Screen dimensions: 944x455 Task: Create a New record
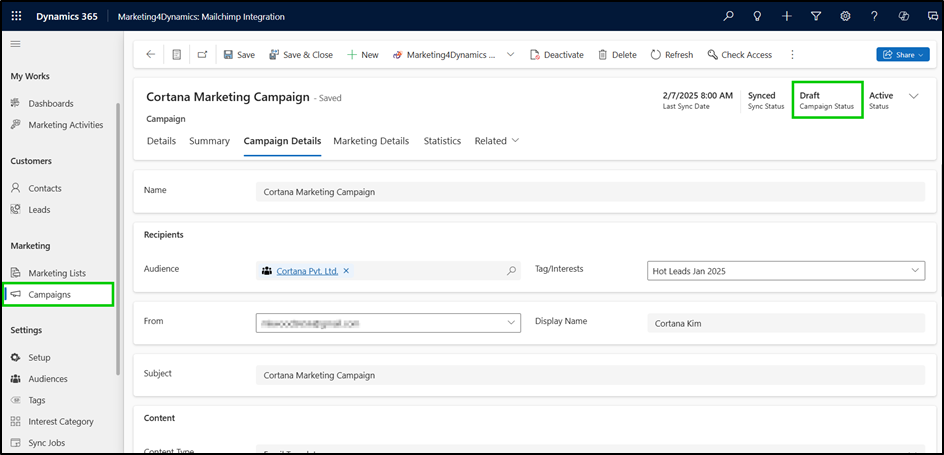click(362, 55)
